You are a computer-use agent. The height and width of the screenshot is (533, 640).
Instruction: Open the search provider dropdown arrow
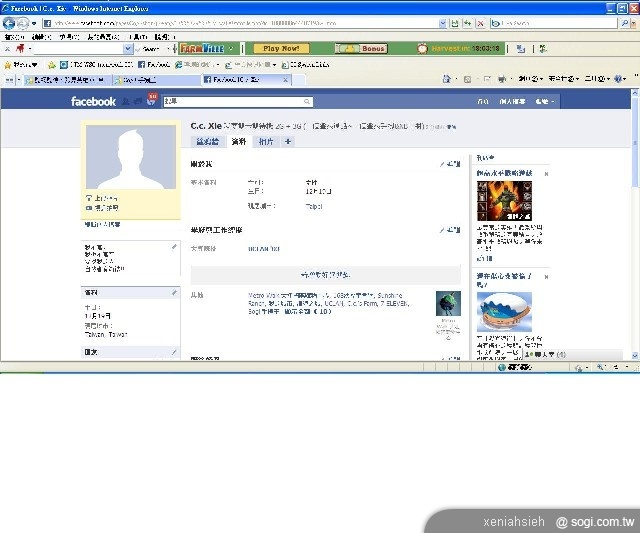click(x=633, y=23)
